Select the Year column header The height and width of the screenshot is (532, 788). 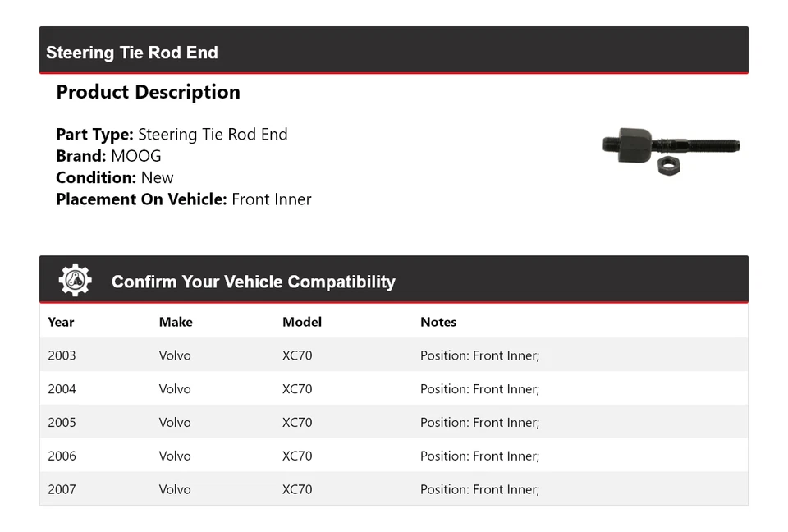tap(61, 322)
